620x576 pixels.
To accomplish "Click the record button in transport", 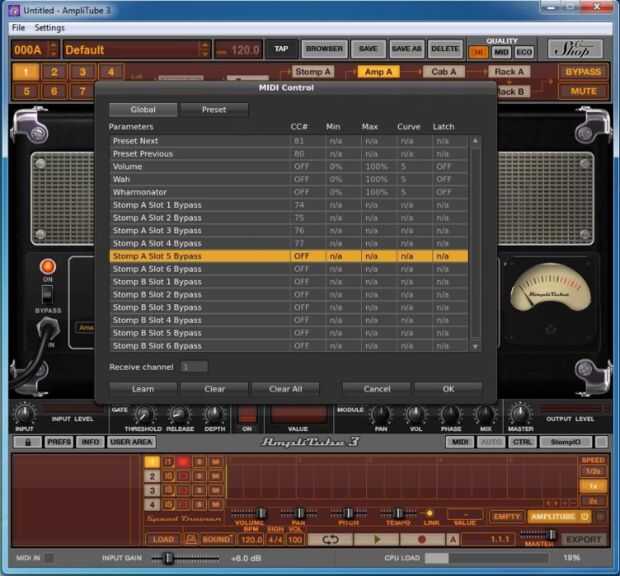I will point(421,539).
